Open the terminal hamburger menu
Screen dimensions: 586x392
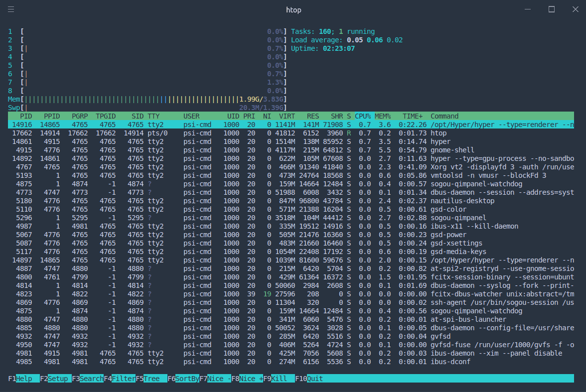pyautogui.click(x=11, y=9)
